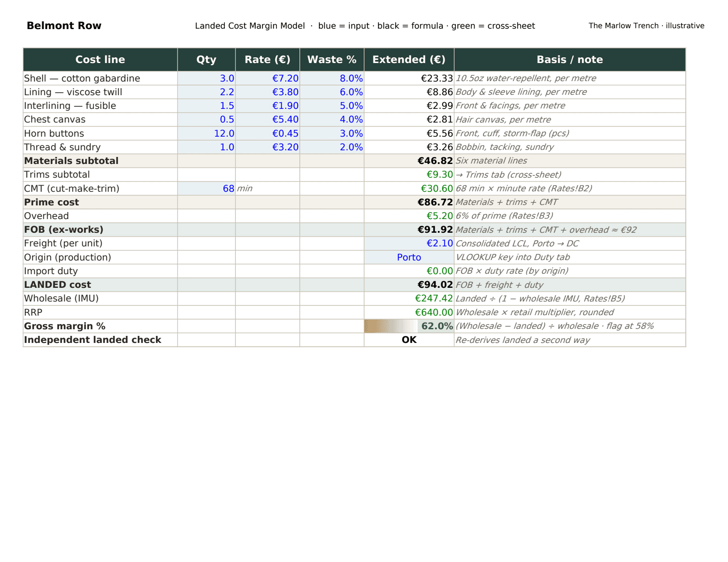Click the Qty column header
Image resolution: width=728 pixels, height=562 pixels.
point(206,60)
